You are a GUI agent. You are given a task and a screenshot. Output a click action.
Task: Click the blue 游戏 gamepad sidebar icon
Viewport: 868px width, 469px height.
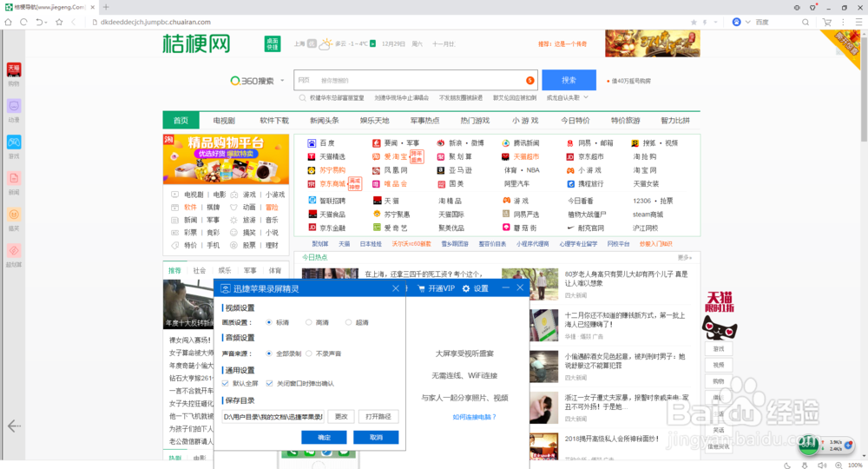pyautogui.click(x=14, y=142)
